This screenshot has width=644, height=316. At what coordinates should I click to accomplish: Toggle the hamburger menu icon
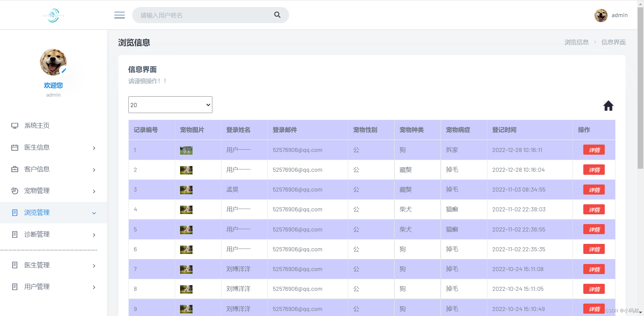[x=119, y=15]
